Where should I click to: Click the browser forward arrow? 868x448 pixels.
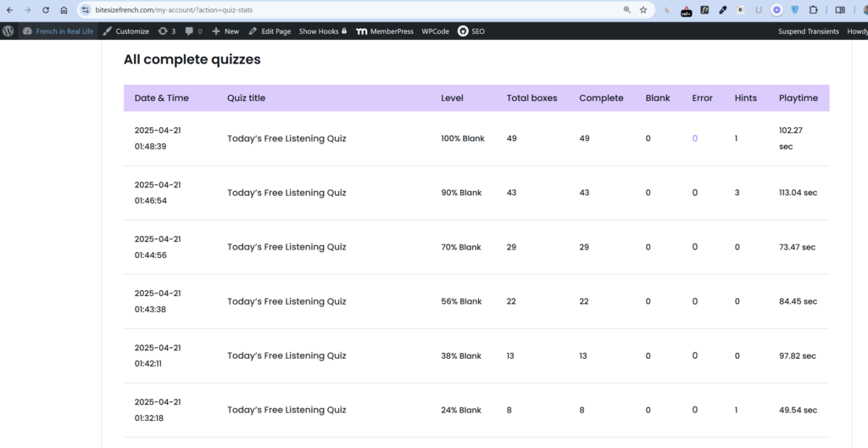[28, 10]
